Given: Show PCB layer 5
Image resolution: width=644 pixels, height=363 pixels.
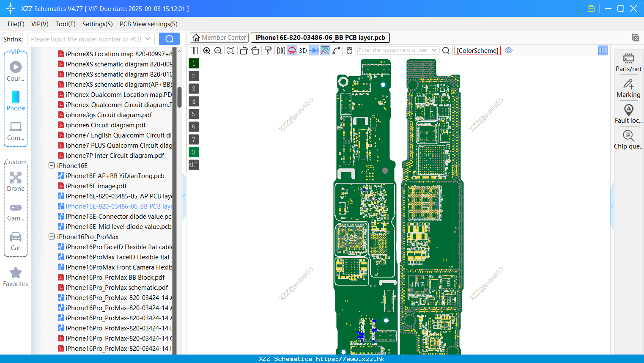Looking at the screenshot, I should click(194, 114).
